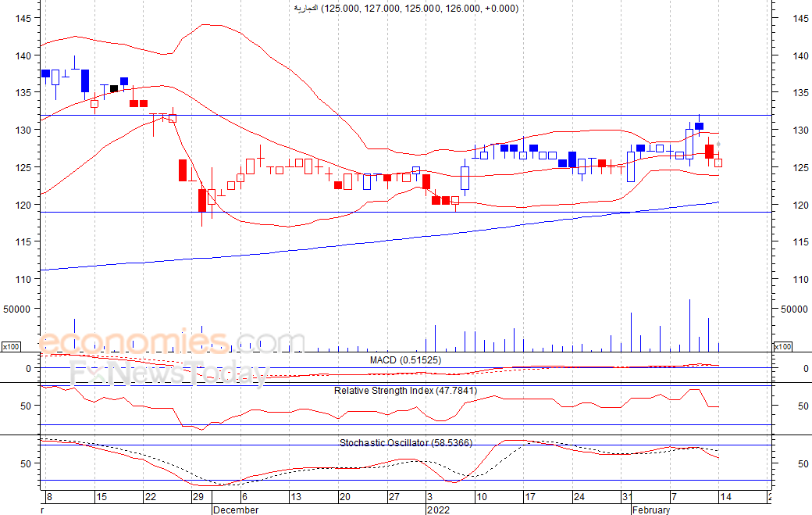Image resolution: width=812 pixels, height=515 pixels.
Task: Select the 135 price label on right axis
Action: tap(800, 93)
